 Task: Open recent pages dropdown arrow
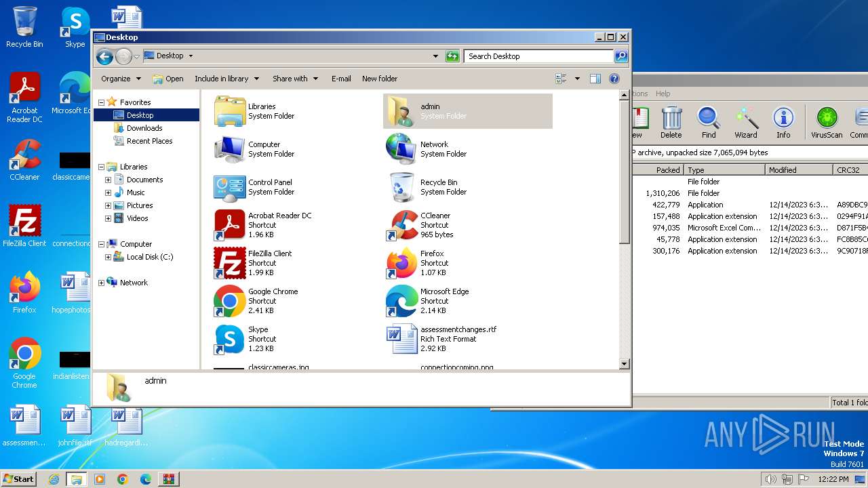[x=136, y=56]
